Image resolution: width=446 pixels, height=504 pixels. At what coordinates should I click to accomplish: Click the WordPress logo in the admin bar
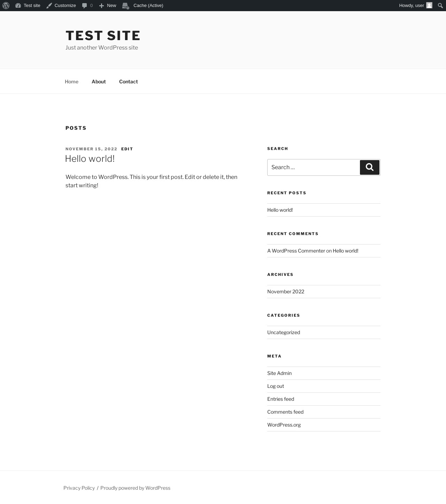pyautogui.click(x=5, y=5)
